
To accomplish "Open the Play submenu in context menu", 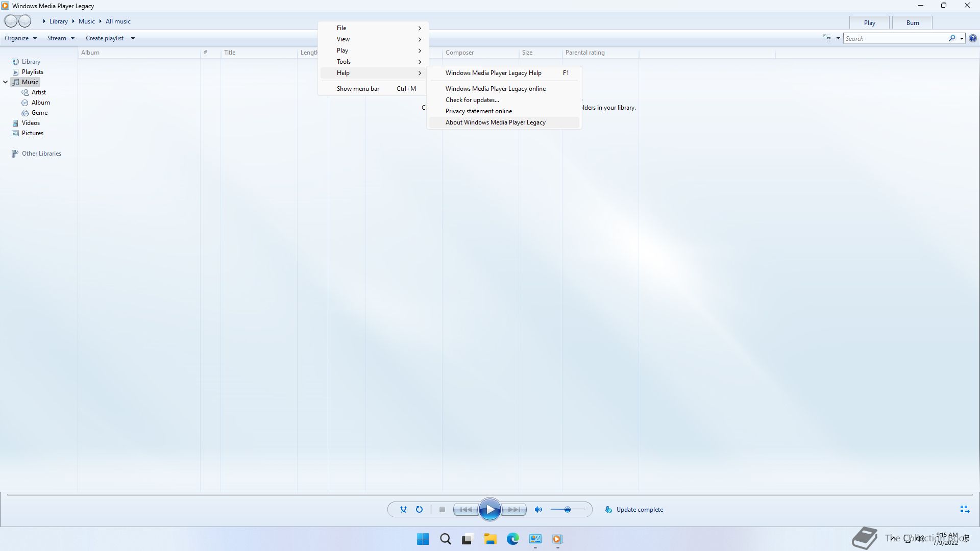I will [x=373, y=51].
